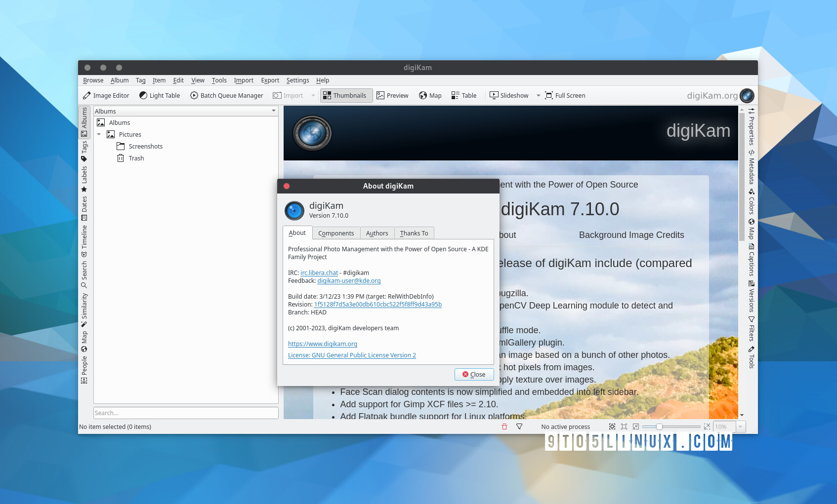837x504 pixels.
Task: Adjust the thumbnail zoom slider handle
Action: click(x=659, y=426)
